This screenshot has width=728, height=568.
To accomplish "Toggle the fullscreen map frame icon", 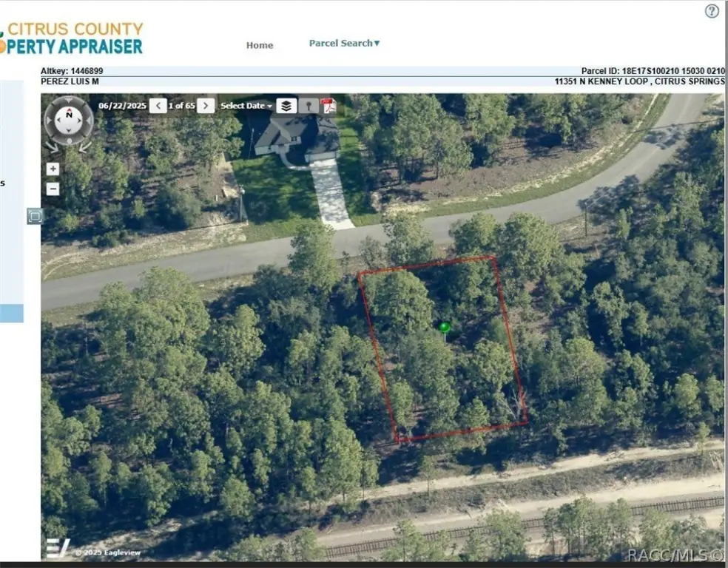I will tap(35, 216).
